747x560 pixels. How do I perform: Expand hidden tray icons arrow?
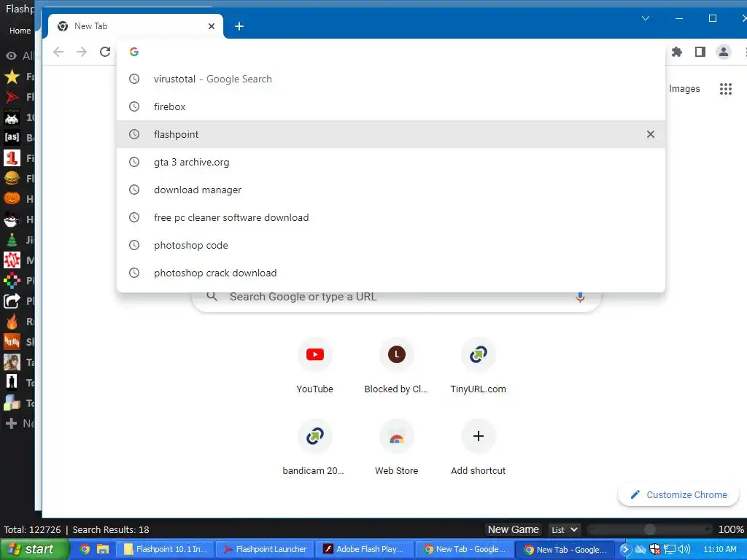624,549
